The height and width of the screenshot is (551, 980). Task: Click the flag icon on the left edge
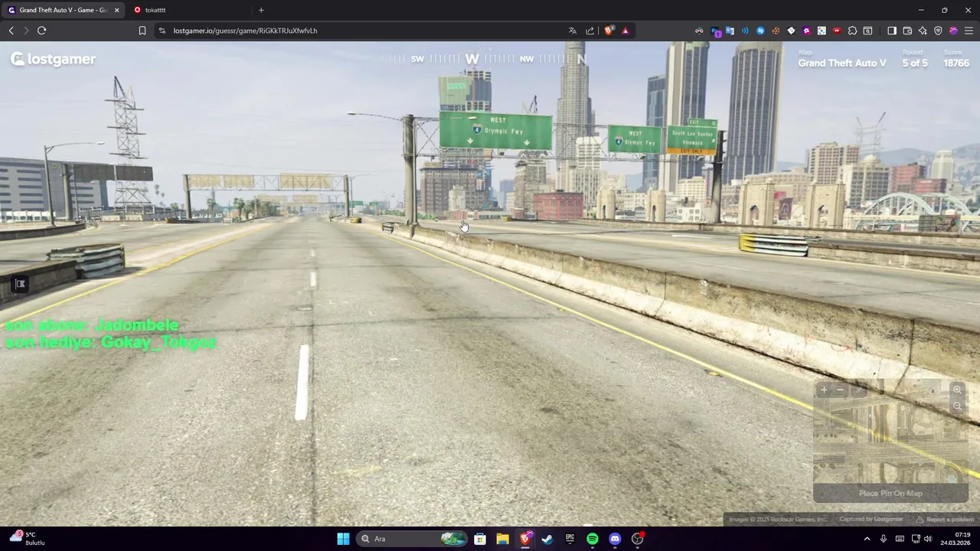[20, 284]
